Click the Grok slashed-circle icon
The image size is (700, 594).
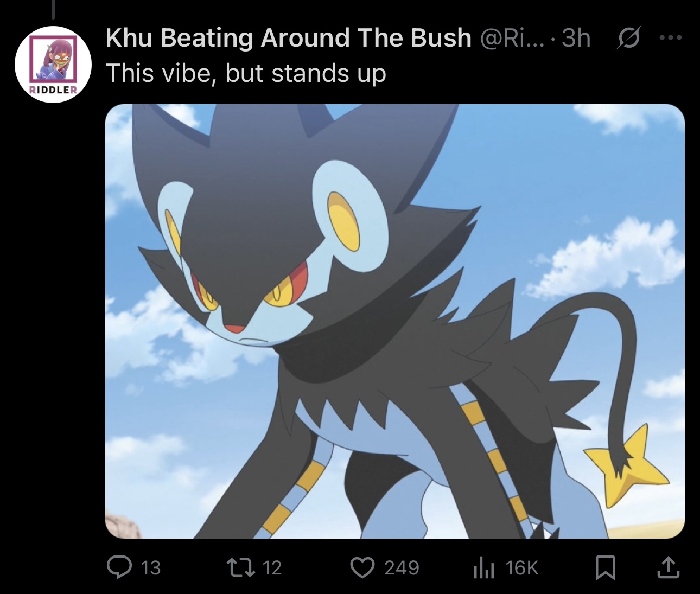click(628, 39)
